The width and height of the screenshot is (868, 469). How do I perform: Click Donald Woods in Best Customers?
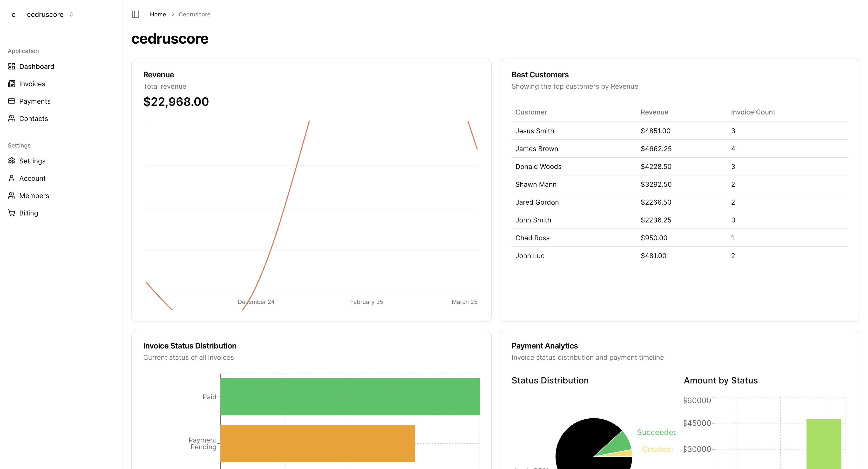pyautogui.click(x=538, y=167)
